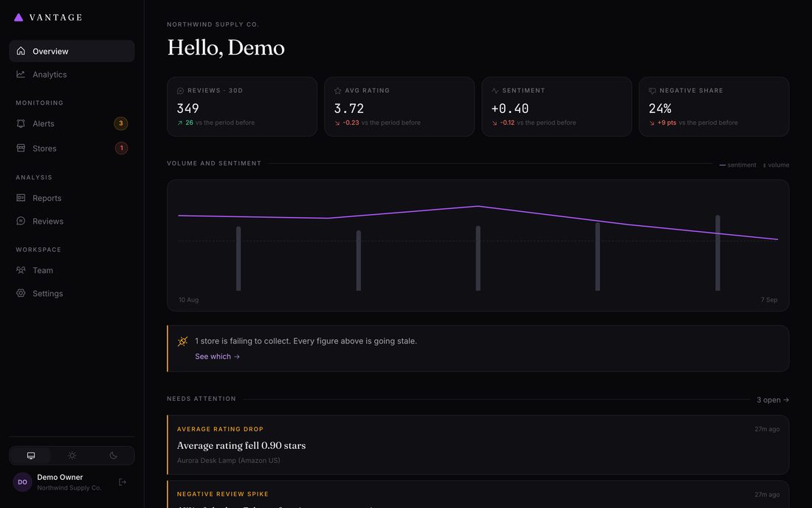Click the Alerts badge showing 3
Image resolution: width=812 pixels, height=508 pixels.
120,123
